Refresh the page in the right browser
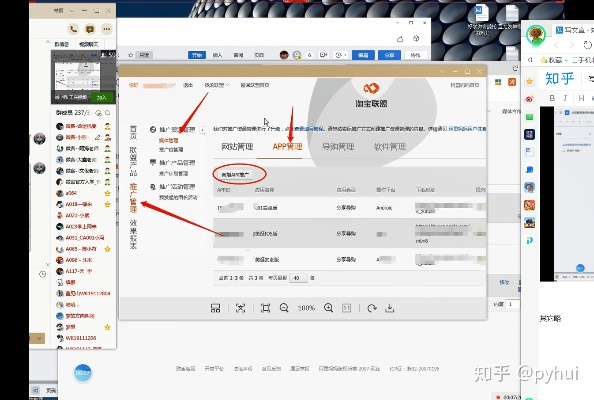The height and width of the screenshot is (400, 594). (588, 45)
